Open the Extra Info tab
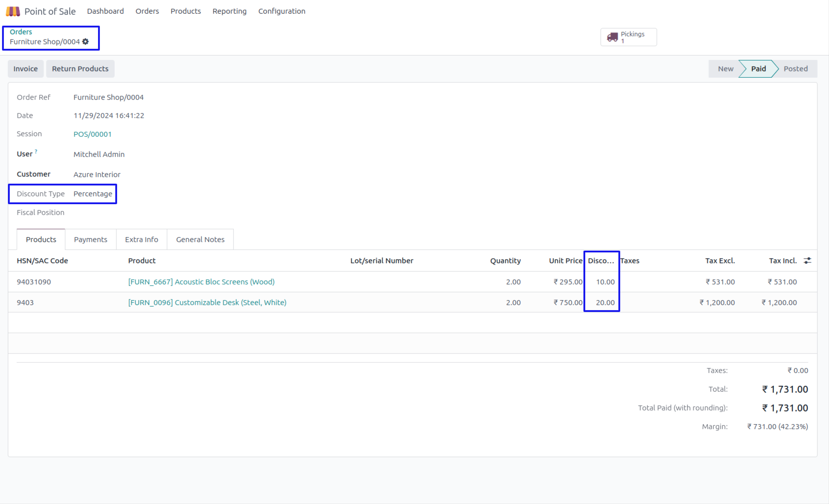Image resolution: width=829 pixels, height=504 pixels. click(141, 240)
